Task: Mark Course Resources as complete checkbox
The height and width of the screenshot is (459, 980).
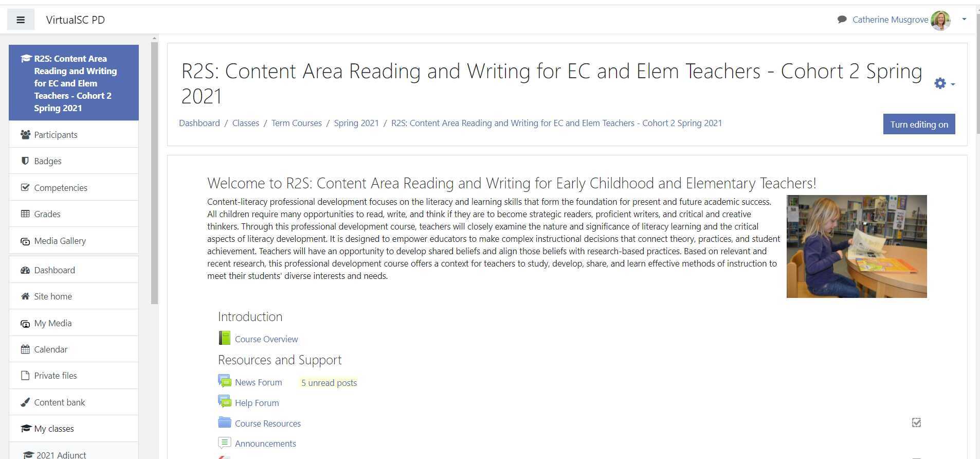Action: (916, 423)
